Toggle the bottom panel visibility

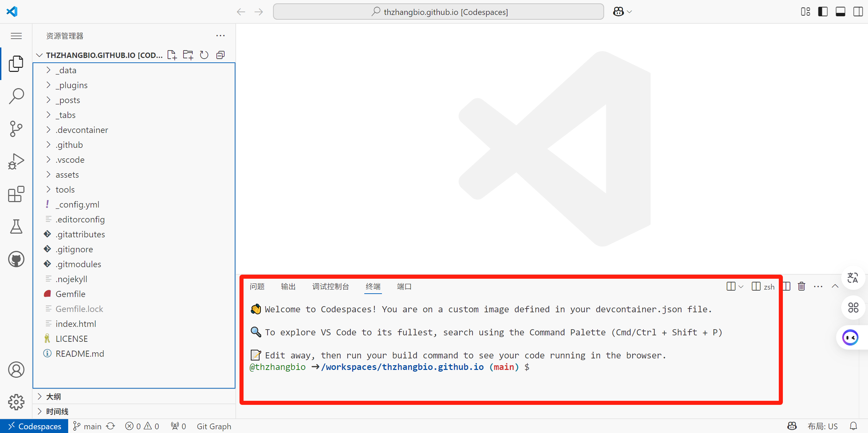840,12
